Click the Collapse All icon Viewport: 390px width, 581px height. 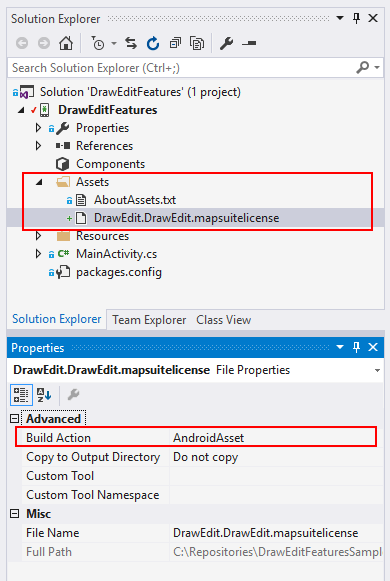coord(175,43)
